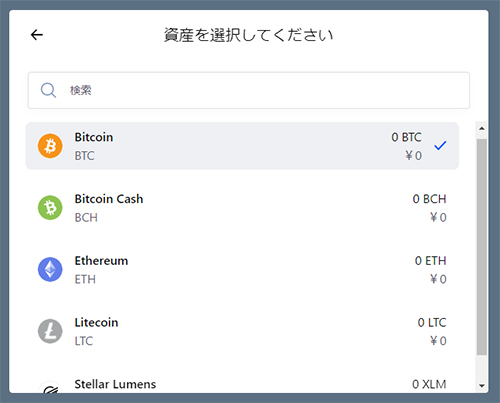
Task: Click the scrollbar down arrow
Action: pos(482,386)
